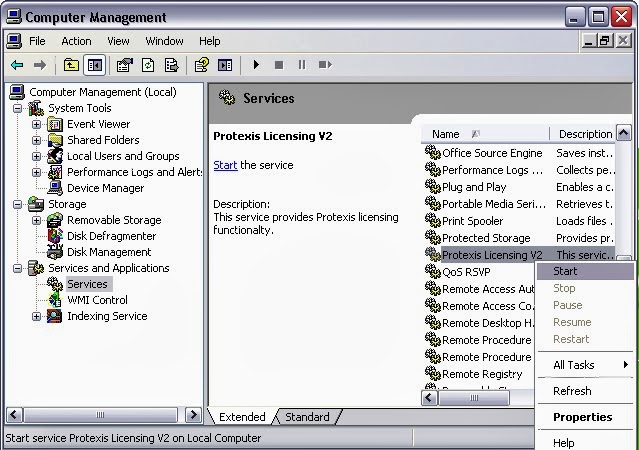Screen dimensions: 639x450
Task: Click the Removable Storage tree icon
Action: point(55,220)
